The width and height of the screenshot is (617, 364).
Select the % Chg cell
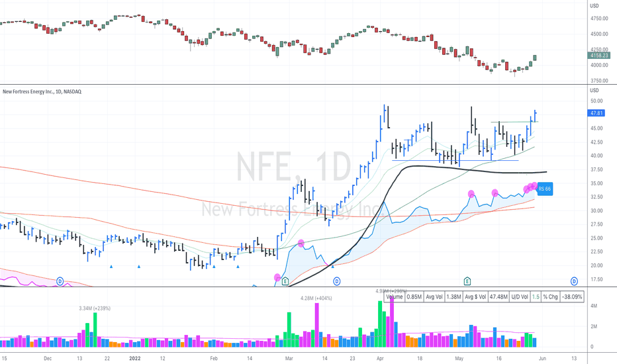tap(551, 296)
